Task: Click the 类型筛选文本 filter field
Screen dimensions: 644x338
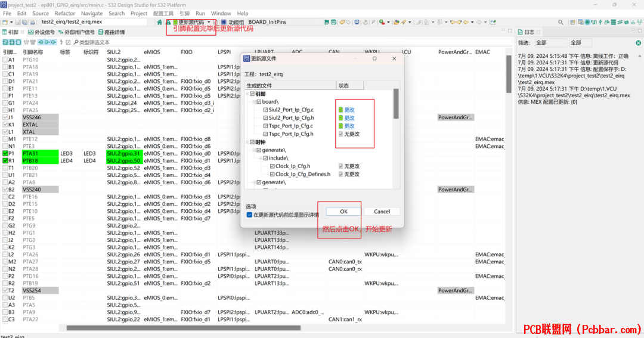Action: [94, 42]
